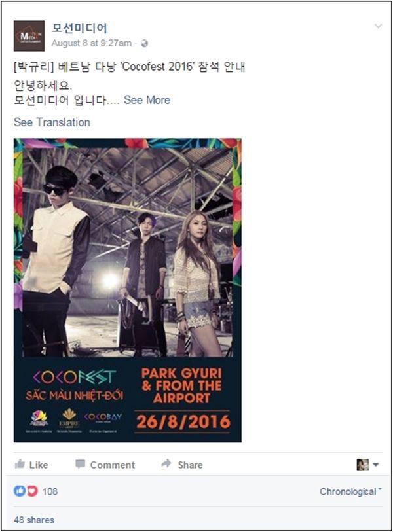Open the Chronological comment sort dropdown
Image resolution: width=393 pixels, height=532 pixels.
pyautogui.click(x=350, y=491)
